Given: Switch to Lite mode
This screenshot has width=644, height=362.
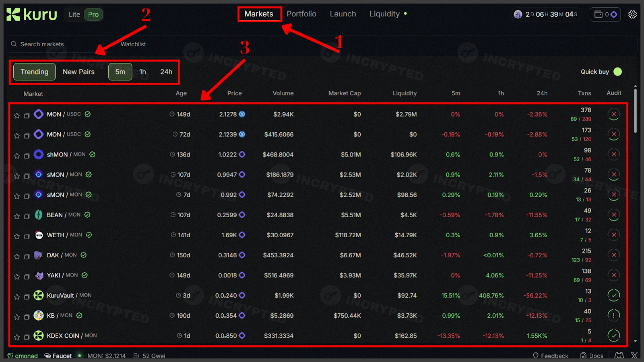Looking at the screenshot, I should (x=74, y=14).
